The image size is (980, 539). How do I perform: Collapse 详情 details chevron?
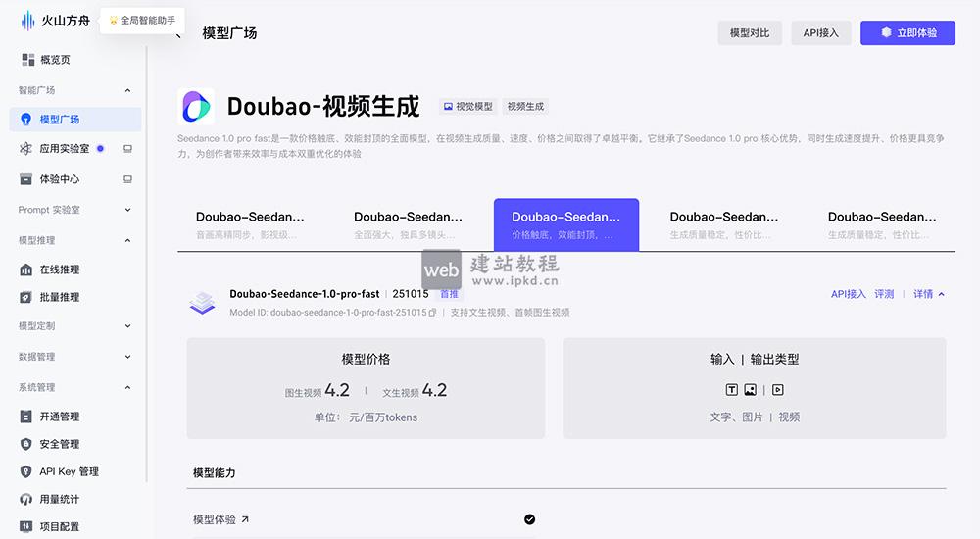point(941,294)
